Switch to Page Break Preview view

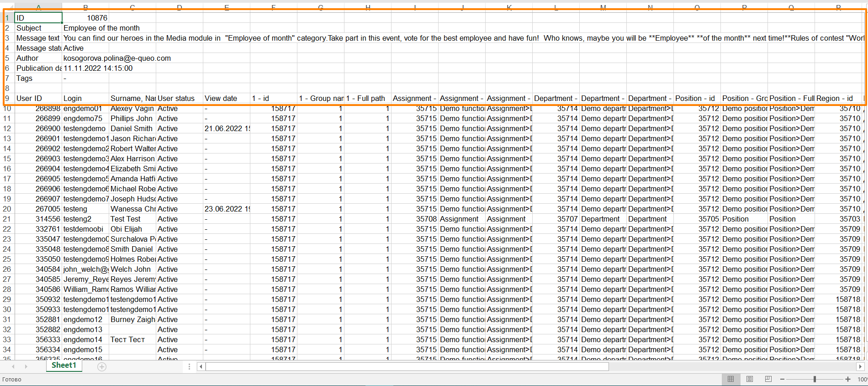768,379
